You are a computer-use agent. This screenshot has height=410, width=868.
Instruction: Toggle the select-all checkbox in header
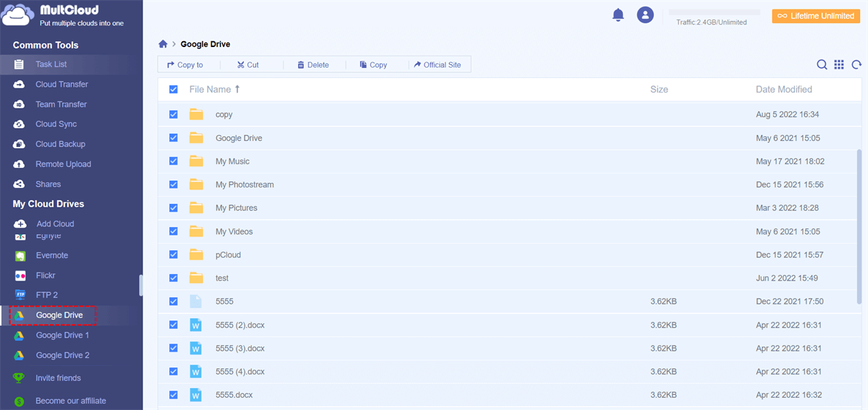174,90
